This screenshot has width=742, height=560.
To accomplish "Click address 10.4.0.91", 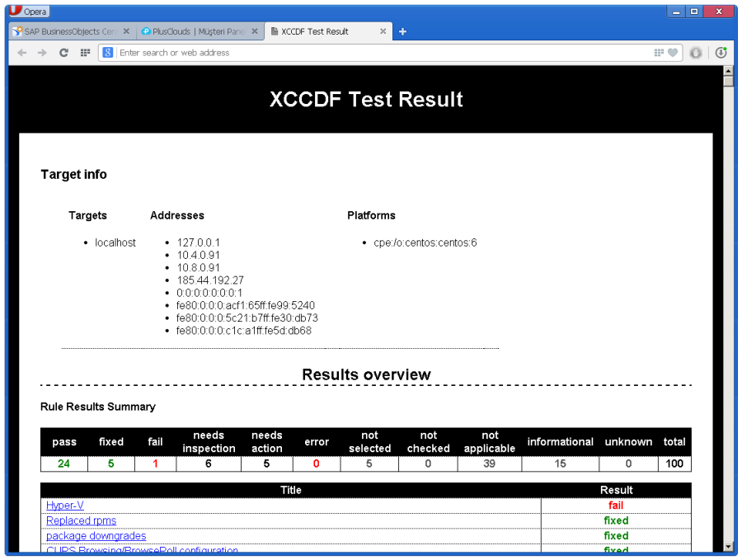I will pyautogui.click(x=198, y=256).
